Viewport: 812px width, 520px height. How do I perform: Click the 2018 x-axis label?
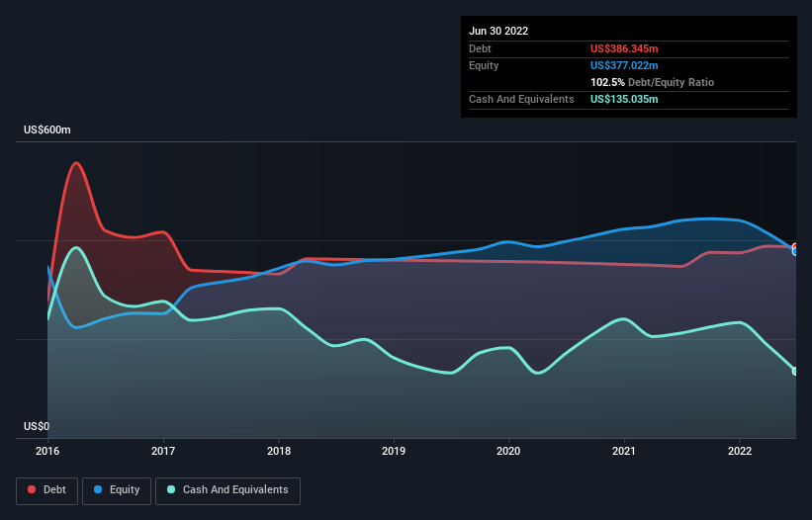click(279, 451)
